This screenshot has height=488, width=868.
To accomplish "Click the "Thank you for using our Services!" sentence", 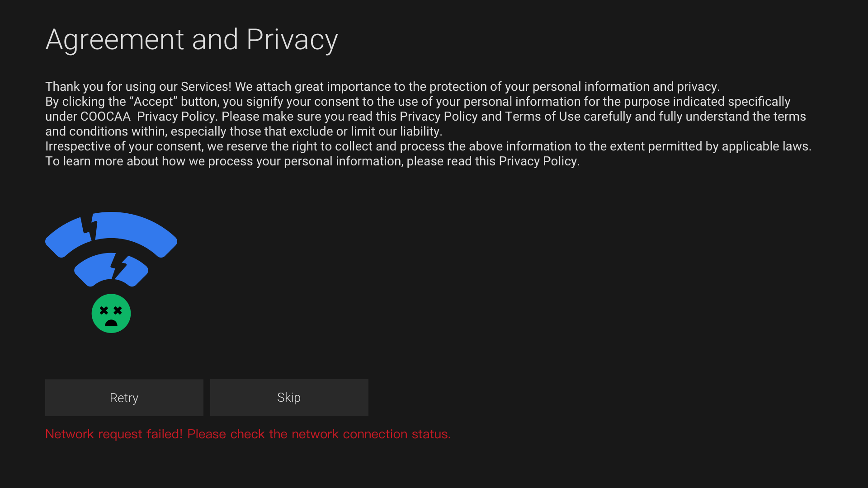I will click(x=138, y=87).
